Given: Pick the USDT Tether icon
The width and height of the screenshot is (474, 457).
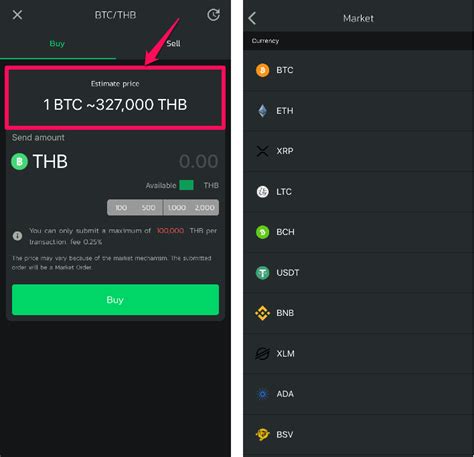Looking at the screenshot, I should pyautogui.click(x=263, y=273).
